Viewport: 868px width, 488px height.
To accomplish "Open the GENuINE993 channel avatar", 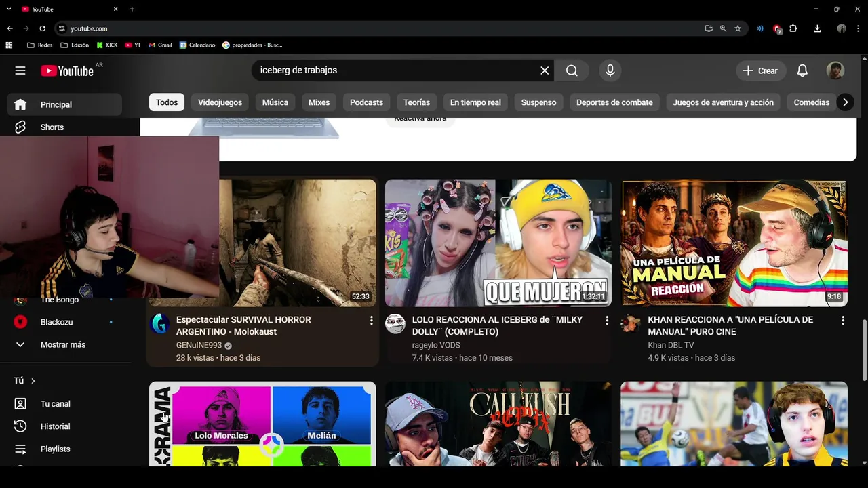I will [160, 323].
